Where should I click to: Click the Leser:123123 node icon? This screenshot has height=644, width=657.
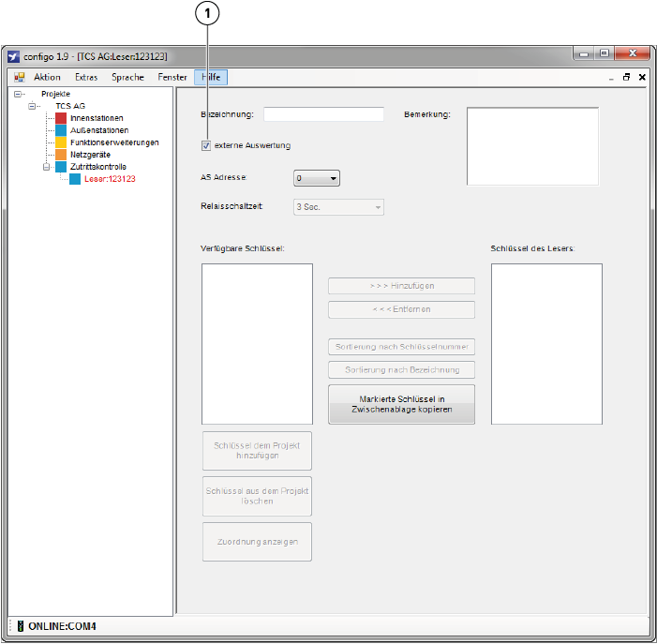76,179
